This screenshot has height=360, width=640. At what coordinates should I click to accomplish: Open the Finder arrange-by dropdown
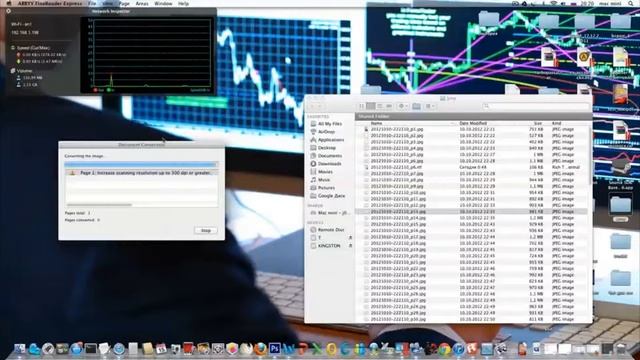430,106
